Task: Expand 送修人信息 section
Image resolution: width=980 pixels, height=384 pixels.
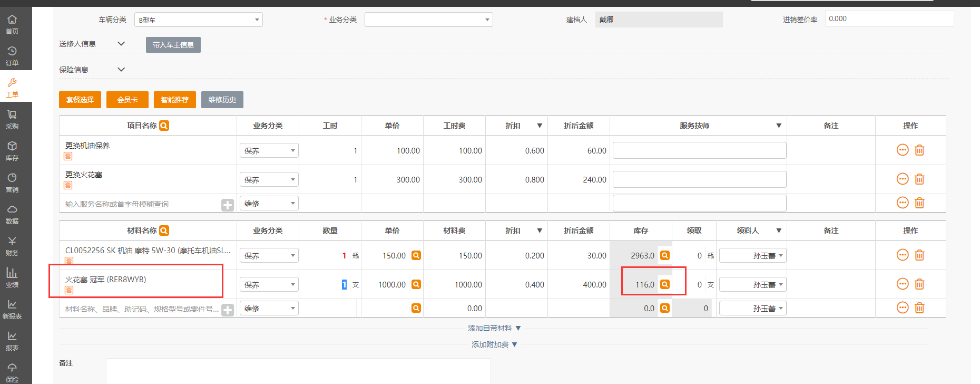Action: tap(121, 44)
